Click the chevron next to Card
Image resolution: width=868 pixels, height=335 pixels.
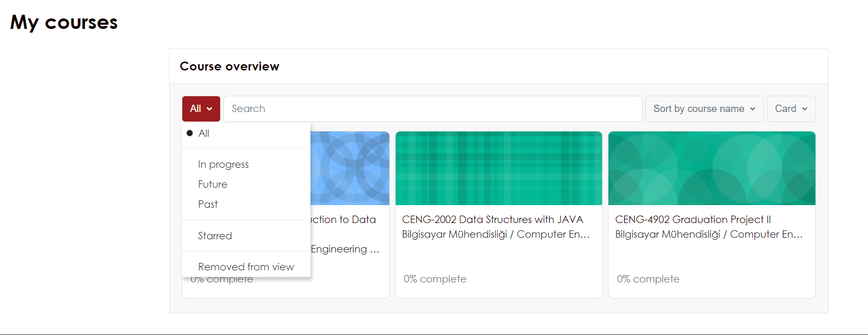click(x=804, y=109)
